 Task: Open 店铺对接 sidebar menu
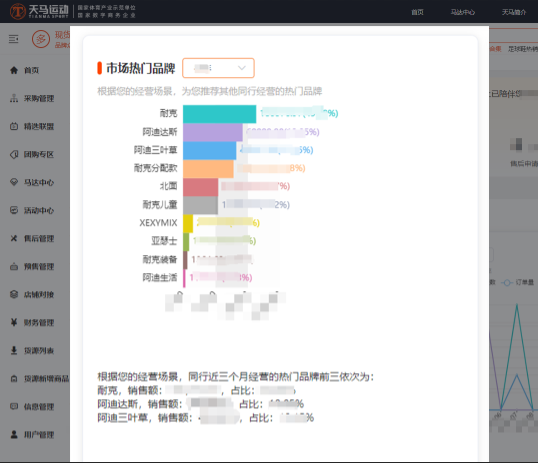(x=32, y=294)
